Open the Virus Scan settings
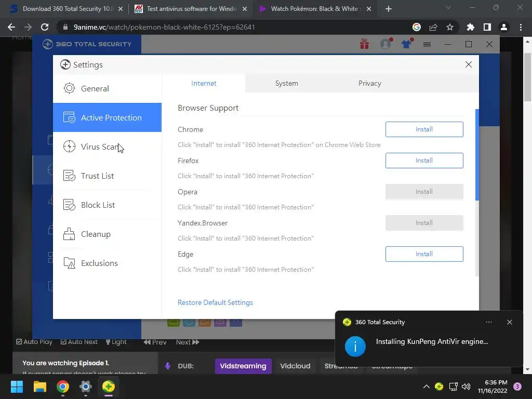The height and width of the screenshot is (399, 532). pos(107,147)
